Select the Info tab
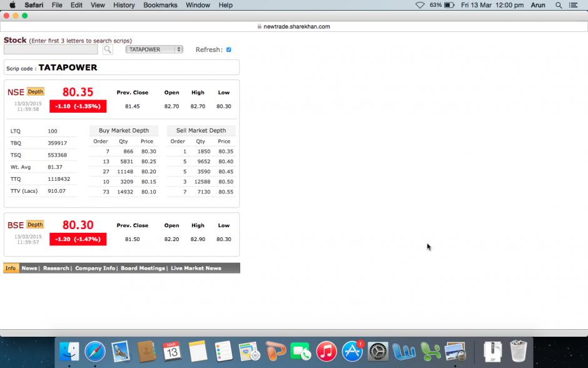Viewport: 588px width, 368px height. point(11,268)
